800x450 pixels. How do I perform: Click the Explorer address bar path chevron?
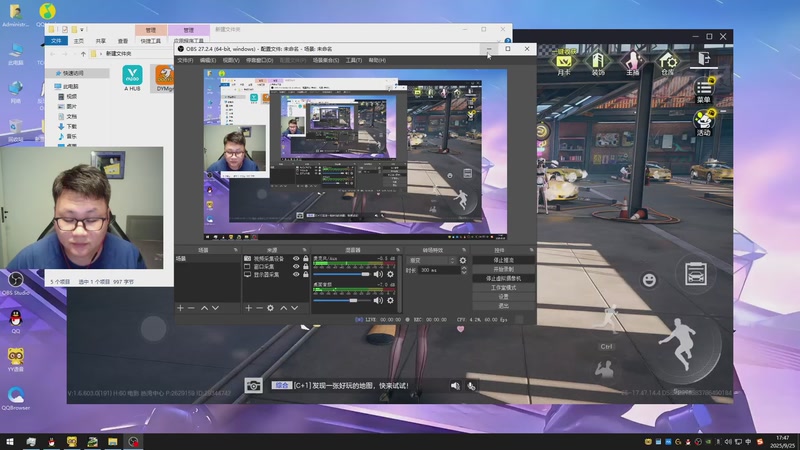pos(101,54)
